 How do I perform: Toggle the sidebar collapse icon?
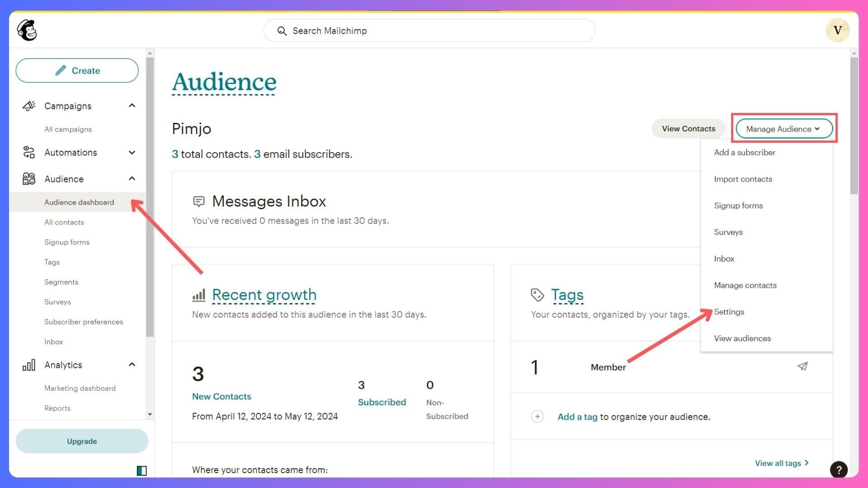point(142,471)
